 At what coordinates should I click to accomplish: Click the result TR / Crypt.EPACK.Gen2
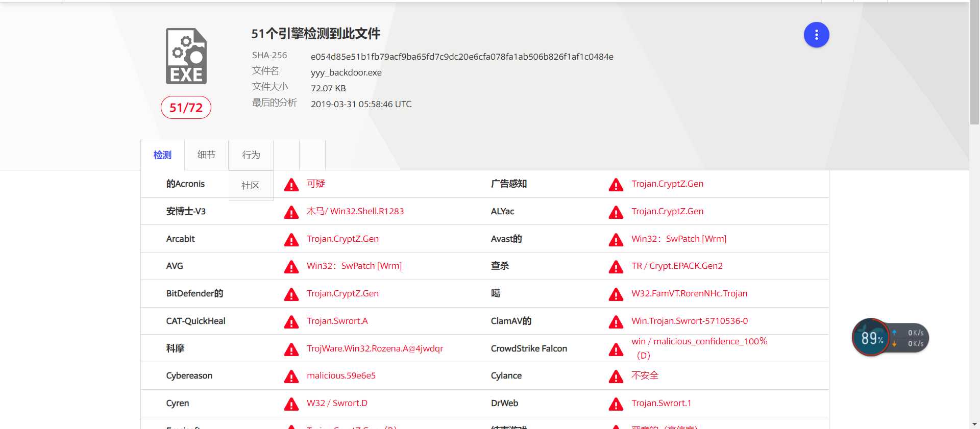pos(677,266)
